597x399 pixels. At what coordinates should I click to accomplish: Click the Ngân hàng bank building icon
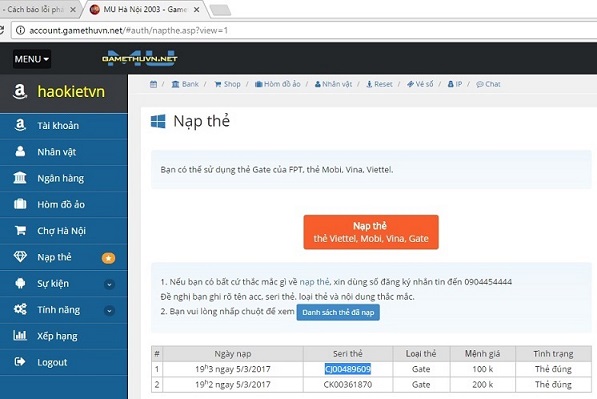pos(20,178)
